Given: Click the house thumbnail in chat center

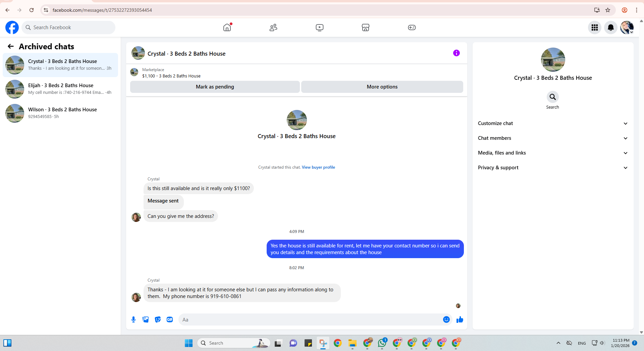Looking at the screenshot, I should click(x=297, y=120).
